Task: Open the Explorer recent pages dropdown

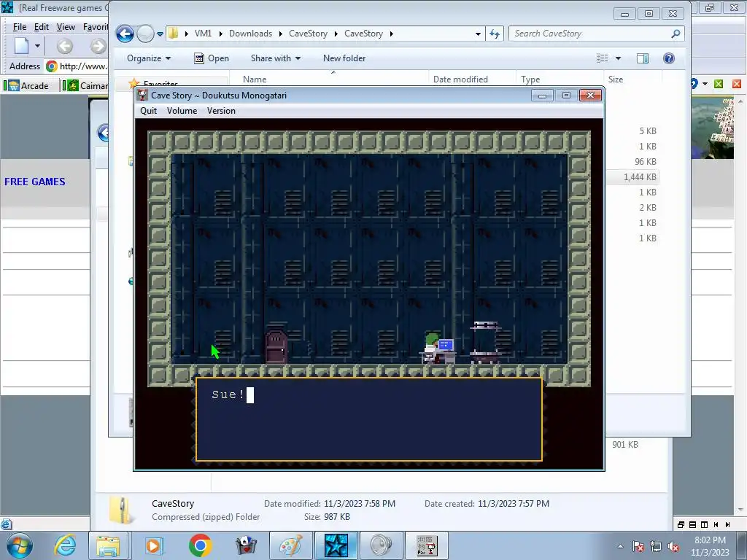Action: click(x=160, y=34)
